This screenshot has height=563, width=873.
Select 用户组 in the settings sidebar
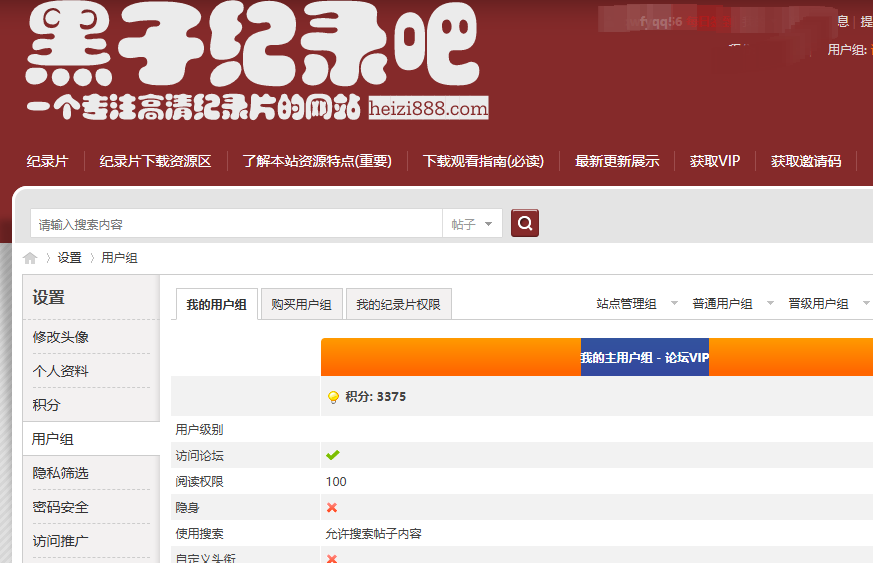coord(52,439)
